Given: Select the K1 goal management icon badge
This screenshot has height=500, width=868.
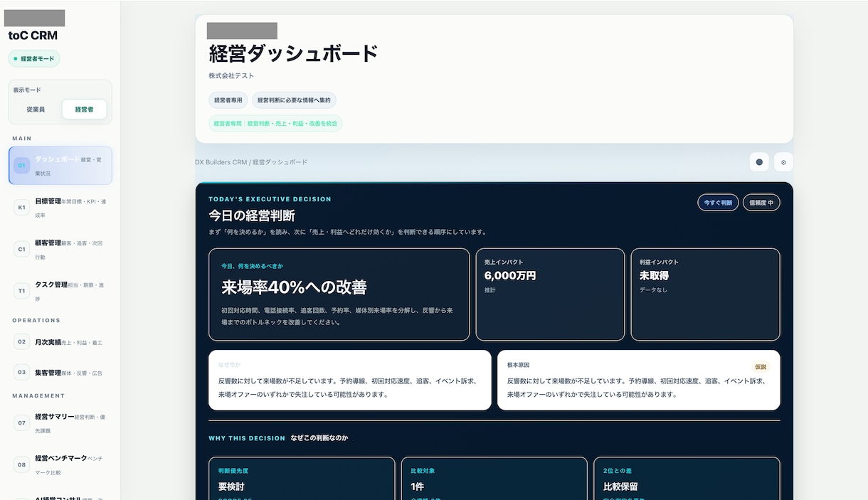Looking at the screenshot, I should [22, 208].
